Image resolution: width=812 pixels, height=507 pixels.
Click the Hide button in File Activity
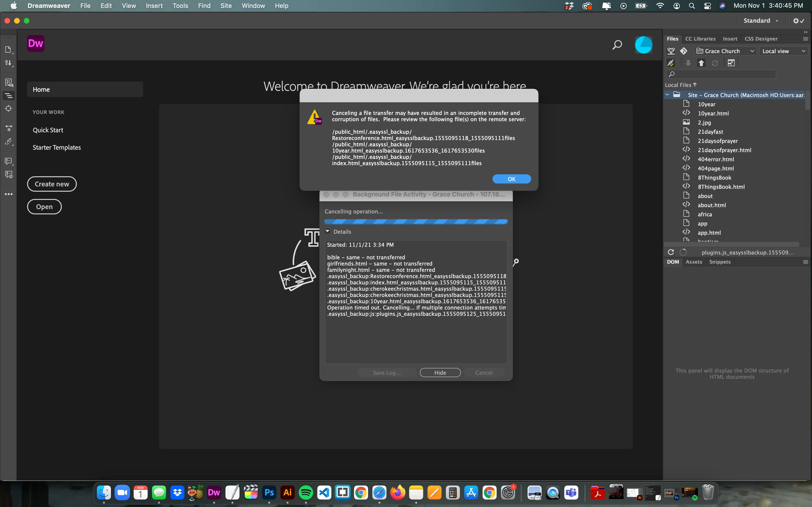point(440,373)
